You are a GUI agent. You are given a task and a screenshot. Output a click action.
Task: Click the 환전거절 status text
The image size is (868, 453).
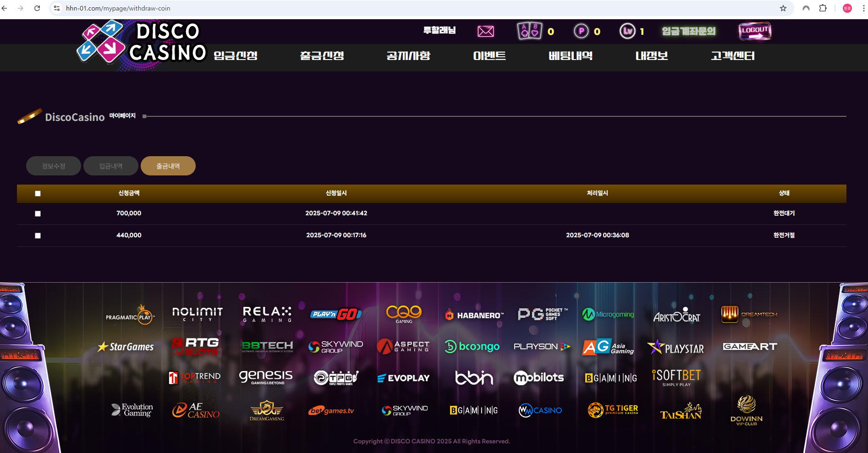pyautogui.click(x=784, y=235)
